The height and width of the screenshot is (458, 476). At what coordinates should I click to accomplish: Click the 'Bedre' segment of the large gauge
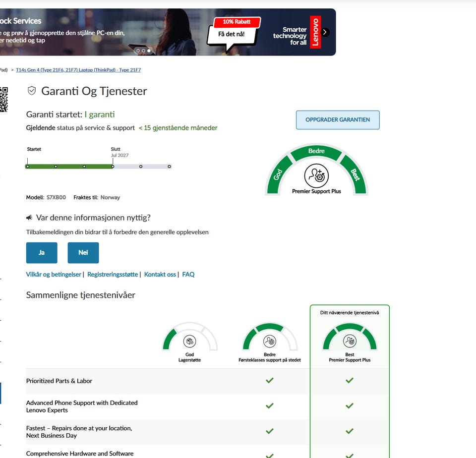click(x=316, y=152)
